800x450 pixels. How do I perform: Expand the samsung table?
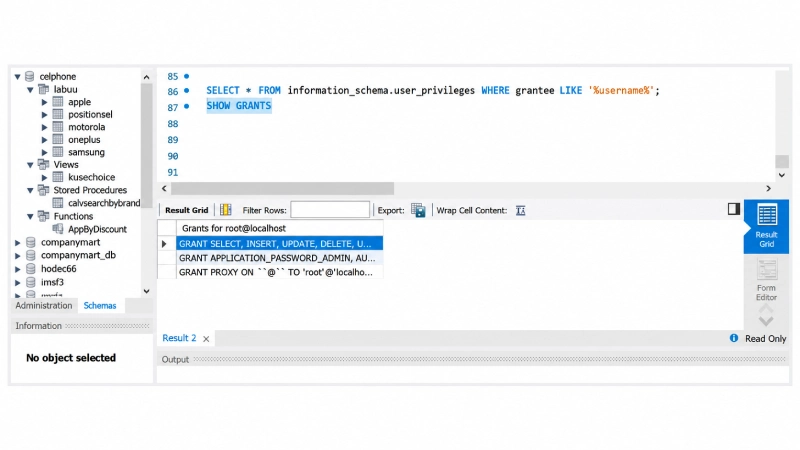pos(44,152)
